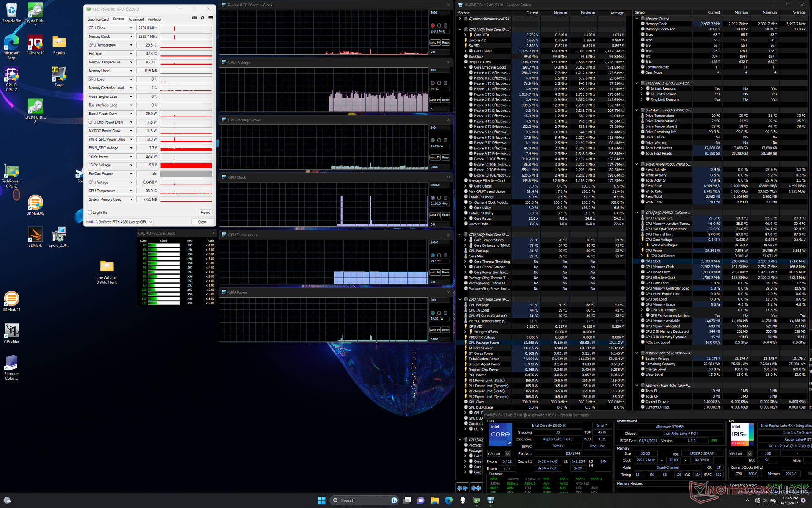Screen dimensions: 812x508
Task: Click Reset button in GPU-Z
Action: [205, 213]
